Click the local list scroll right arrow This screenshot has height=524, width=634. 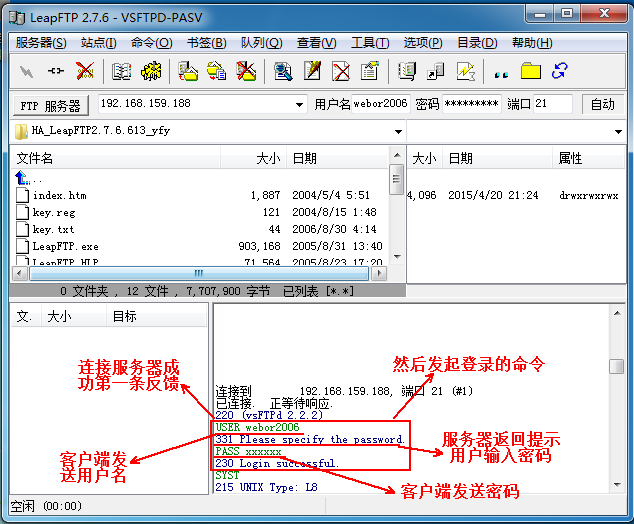(379, 273)
